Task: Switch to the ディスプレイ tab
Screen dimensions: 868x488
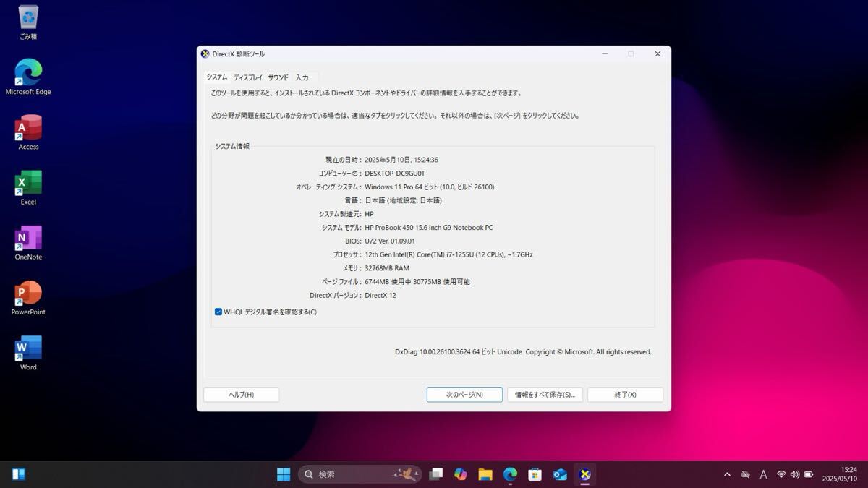Action: click(247, 77)
